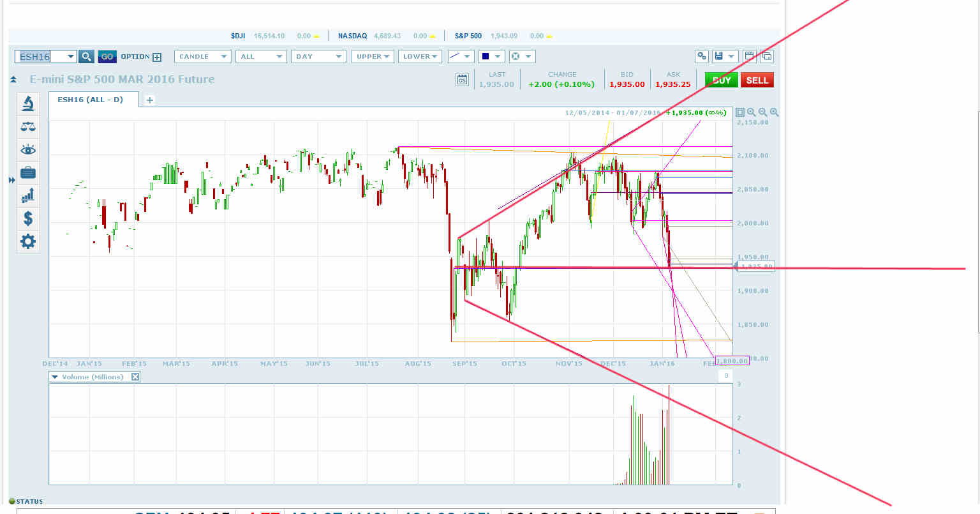Collapse the quote header with double up arrows
980x514 pixels.
(13, 80)
